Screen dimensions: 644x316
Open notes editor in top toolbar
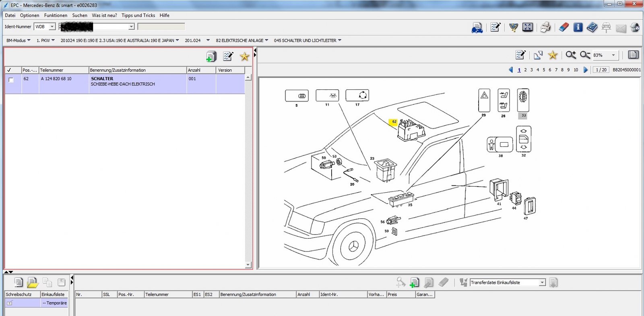(x=495, y=27)
